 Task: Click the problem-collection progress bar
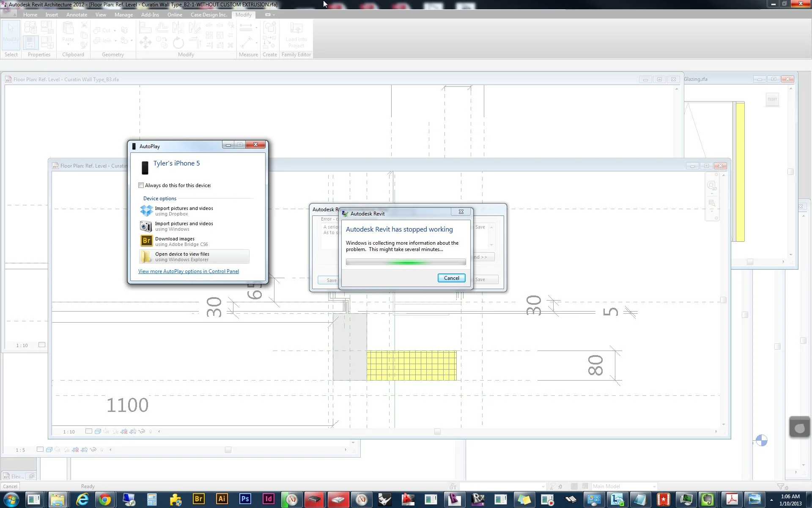(x=406, y=262)
